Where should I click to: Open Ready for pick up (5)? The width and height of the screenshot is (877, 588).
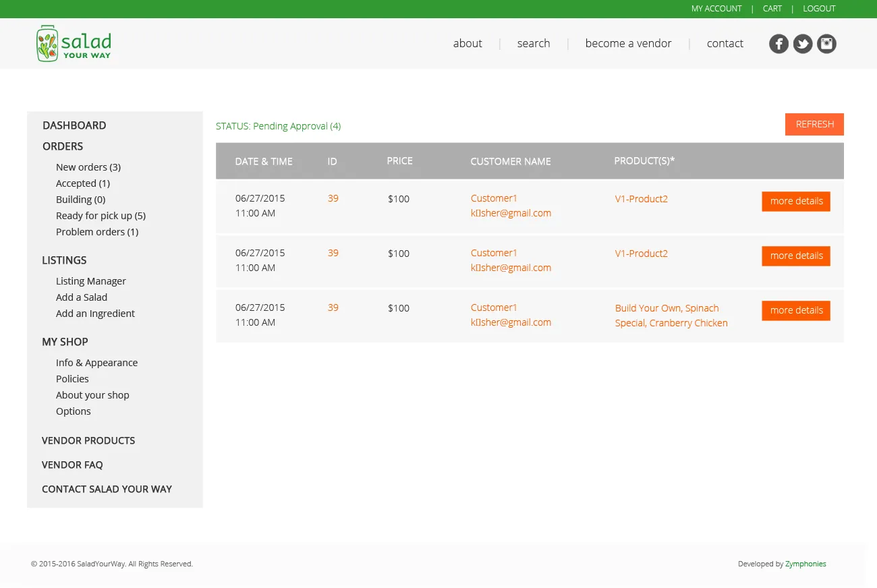tap(101, 216)
